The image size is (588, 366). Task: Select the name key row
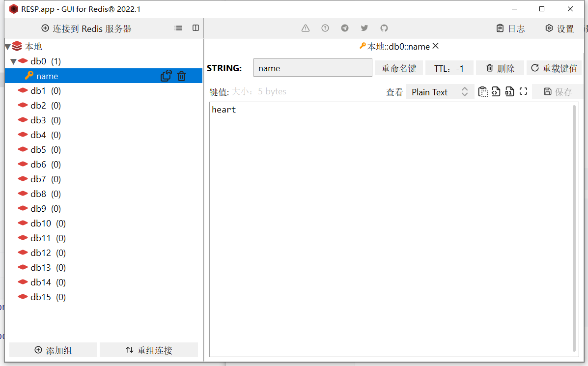(x=104, y=76)
